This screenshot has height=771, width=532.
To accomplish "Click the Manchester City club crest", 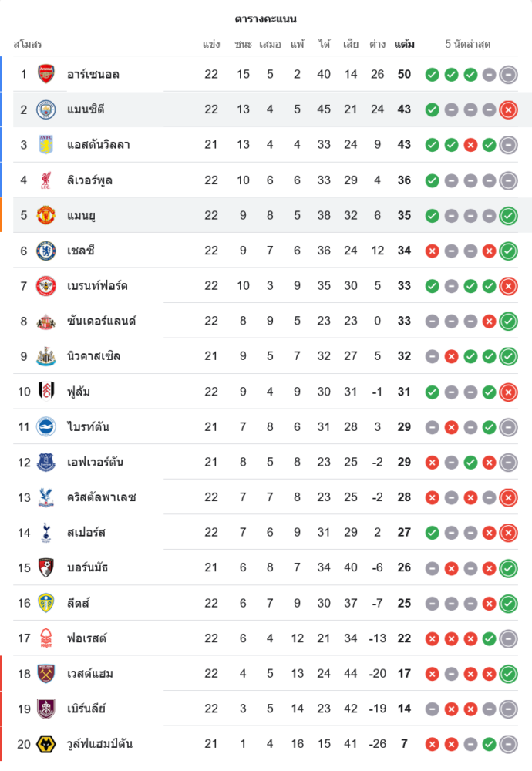I will point(46,109).
